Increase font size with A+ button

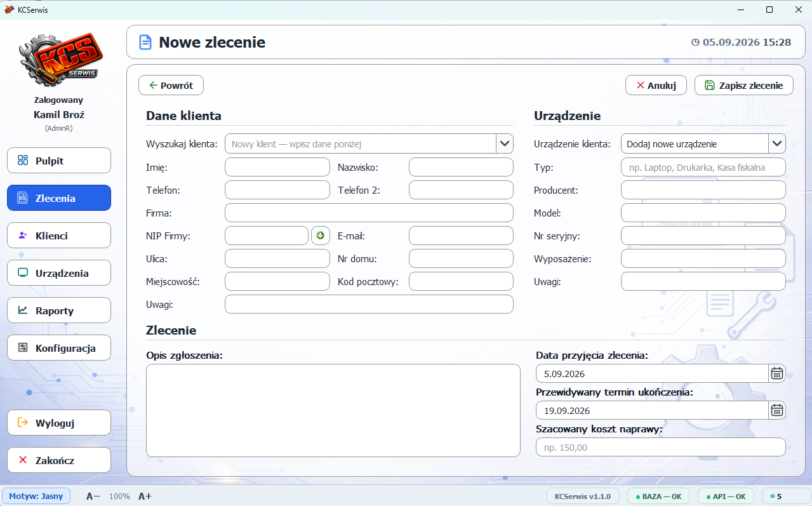(x=145, y=496)
